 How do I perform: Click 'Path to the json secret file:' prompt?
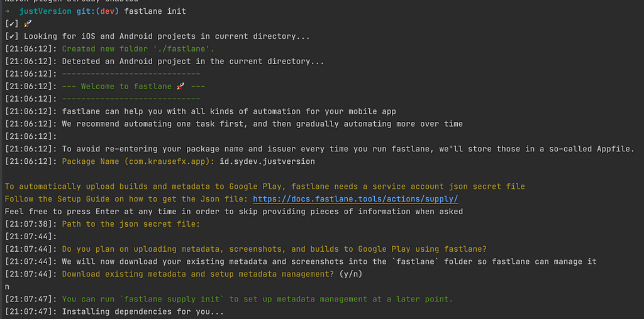[x=131, y=224]
